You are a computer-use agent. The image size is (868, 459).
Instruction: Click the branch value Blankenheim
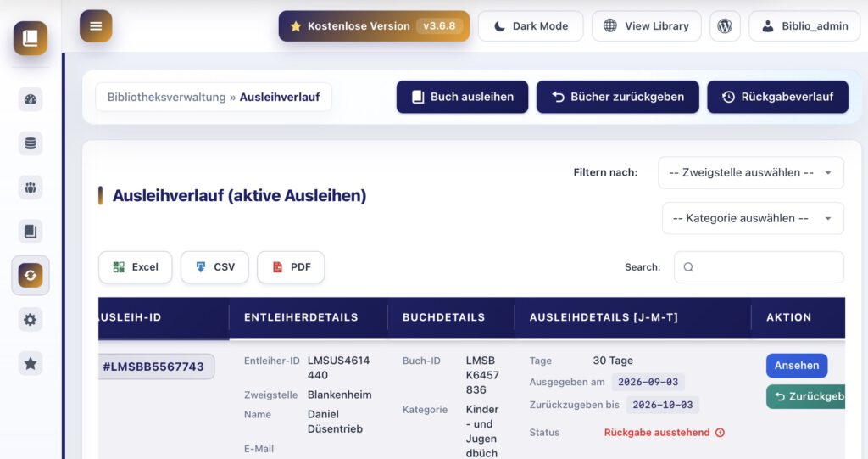coord(339,395)
